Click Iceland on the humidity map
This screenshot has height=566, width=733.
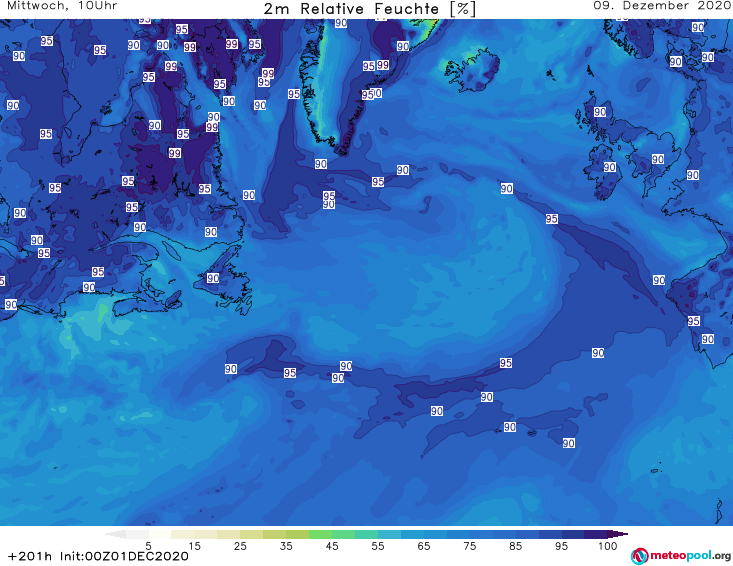pos(472,70)
